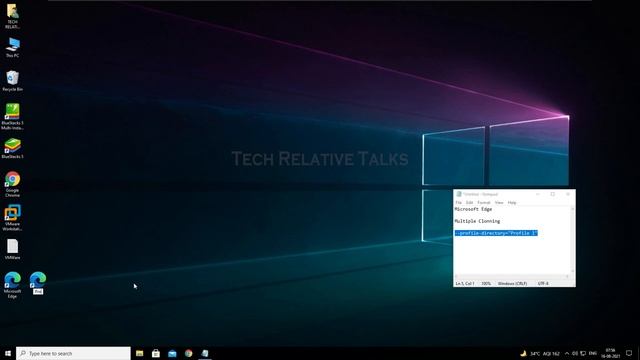640x360 pixels.
Task: Open the network tray icon
Action: (x=583, y=353)
